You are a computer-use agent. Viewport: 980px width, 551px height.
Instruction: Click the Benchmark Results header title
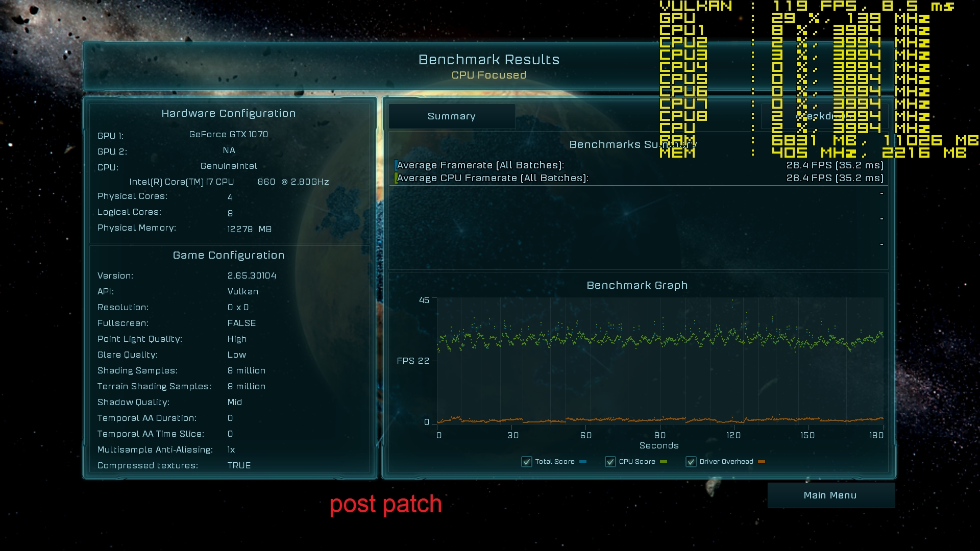tap(488, 60)
